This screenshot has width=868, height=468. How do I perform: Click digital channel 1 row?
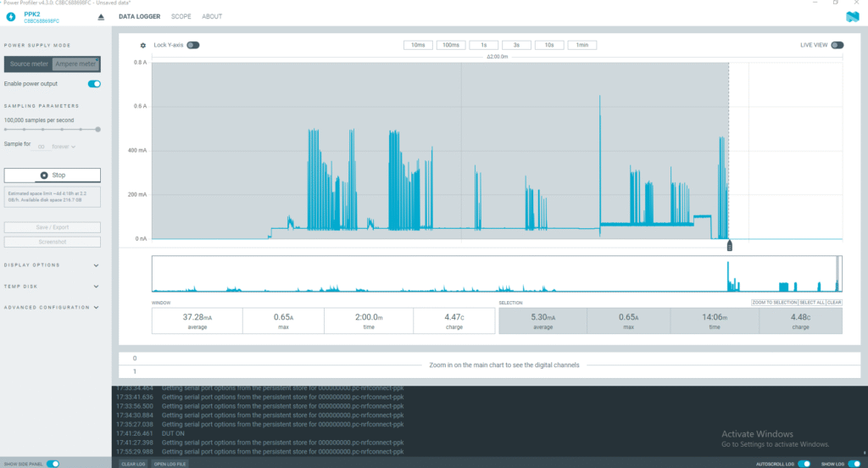coord(489,371)
